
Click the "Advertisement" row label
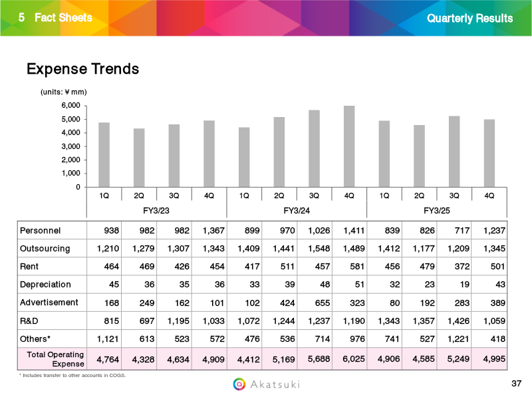click(x=49, y=303)
